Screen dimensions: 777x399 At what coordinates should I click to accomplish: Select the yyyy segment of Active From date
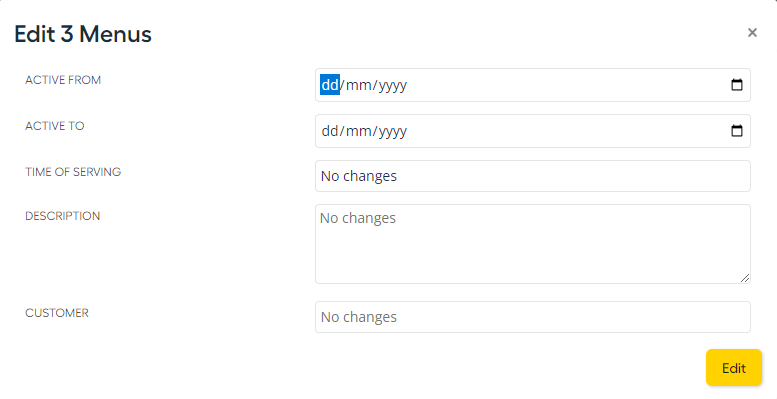click(392, 85)
